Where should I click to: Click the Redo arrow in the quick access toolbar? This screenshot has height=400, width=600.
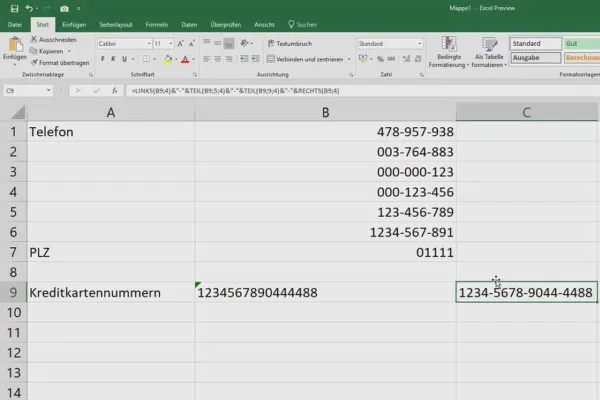[47, 8]
